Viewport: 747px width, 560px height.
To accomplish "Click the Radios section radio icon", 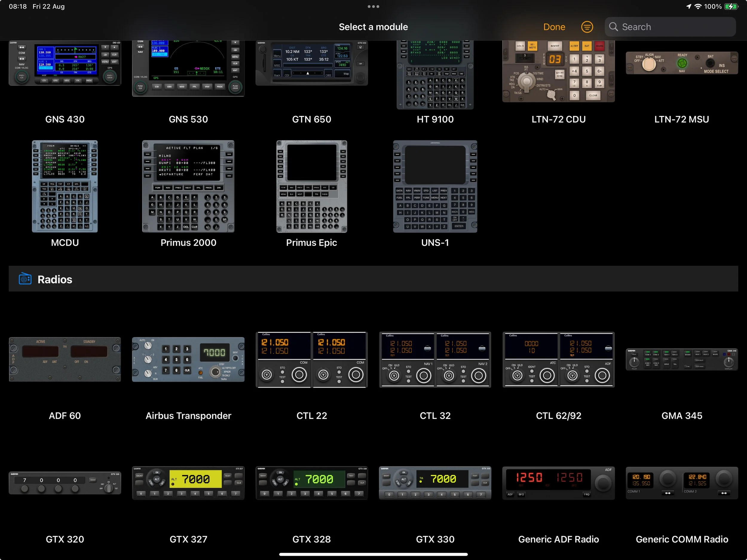I will (x=25, y=279).
